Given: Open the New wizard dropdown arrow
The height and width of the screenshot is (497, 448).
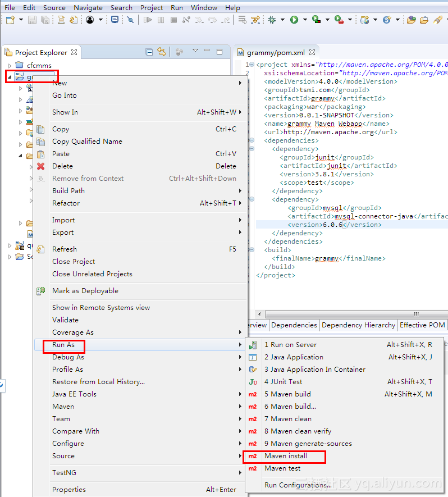Looking at the screenshot, I should click(21, 20).
